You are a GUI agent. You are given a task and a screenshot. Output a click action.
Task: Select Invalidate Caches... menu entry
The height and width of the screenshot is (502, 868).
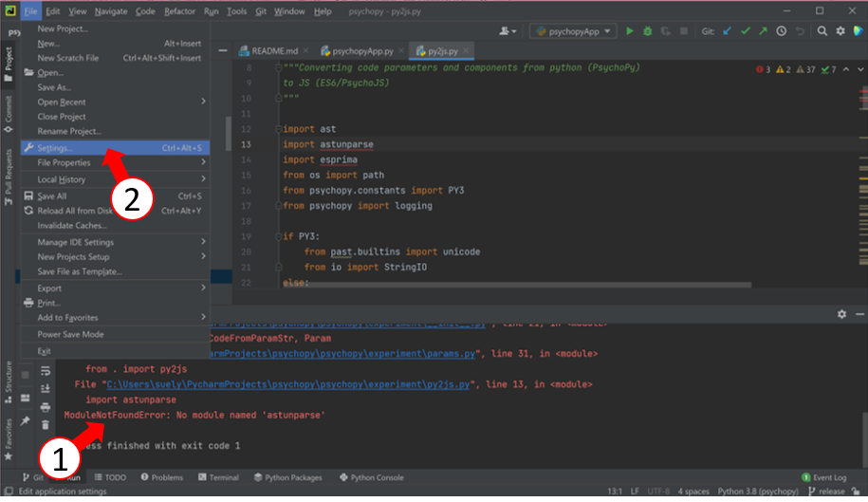(x=115, y=225)
